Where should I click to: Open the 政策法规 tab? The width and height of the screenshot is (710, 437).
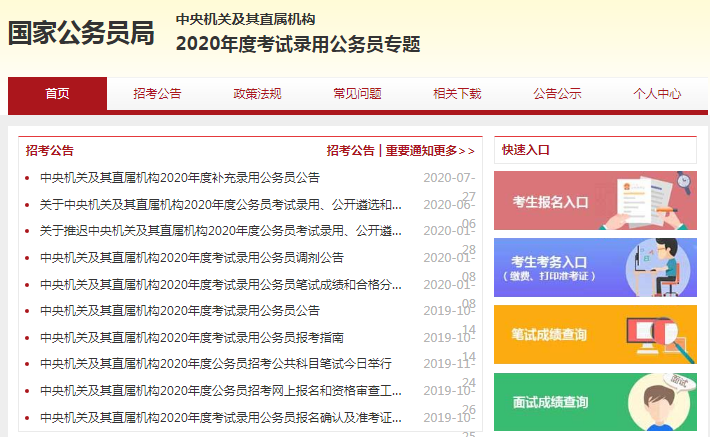[x=257, y=94]
